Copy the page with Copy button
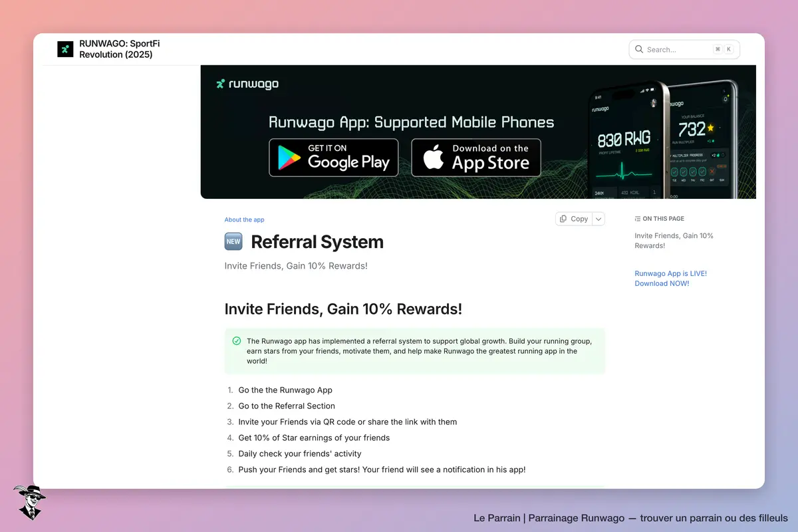 (574, 219)
